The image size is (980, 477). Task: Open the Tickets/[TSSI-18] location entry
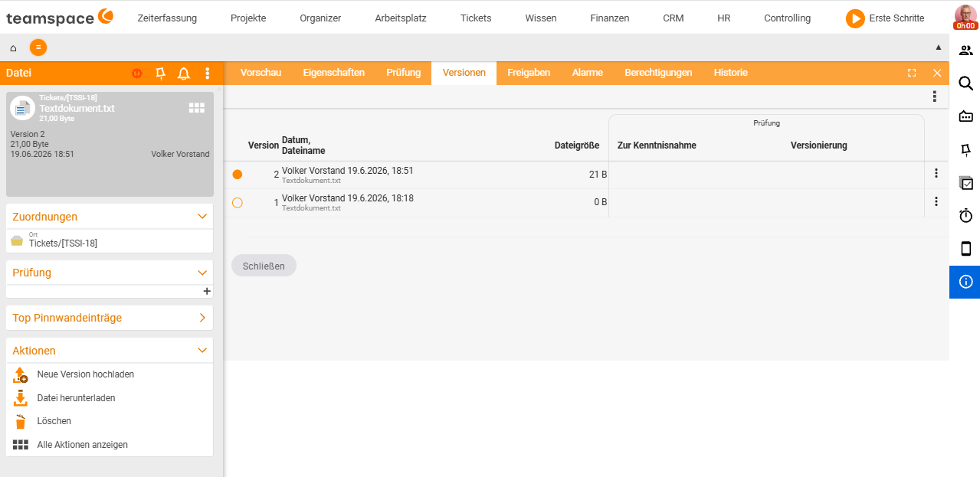coord(63,243)
